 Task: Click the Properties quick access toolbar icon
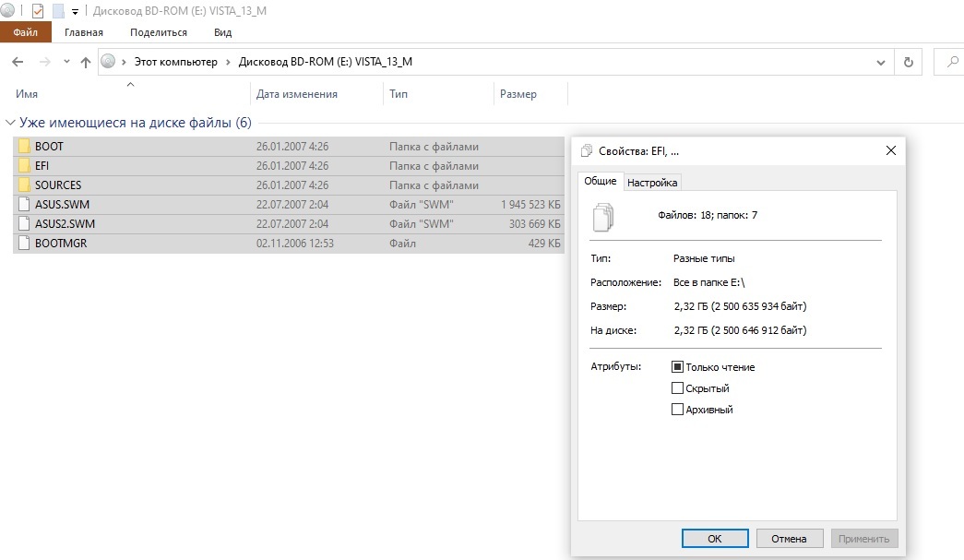pos(38,12)
